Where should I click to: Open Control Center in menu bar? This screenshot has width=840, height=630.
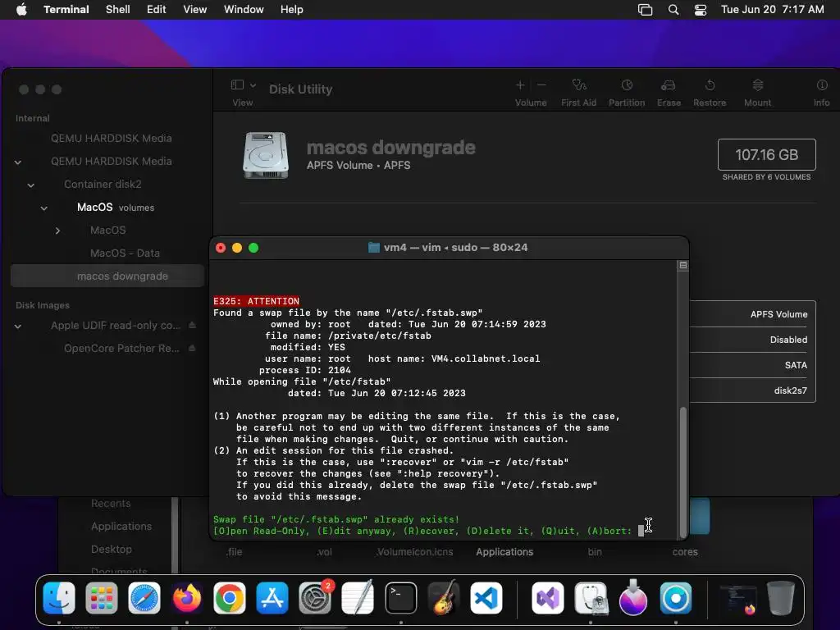701,10
